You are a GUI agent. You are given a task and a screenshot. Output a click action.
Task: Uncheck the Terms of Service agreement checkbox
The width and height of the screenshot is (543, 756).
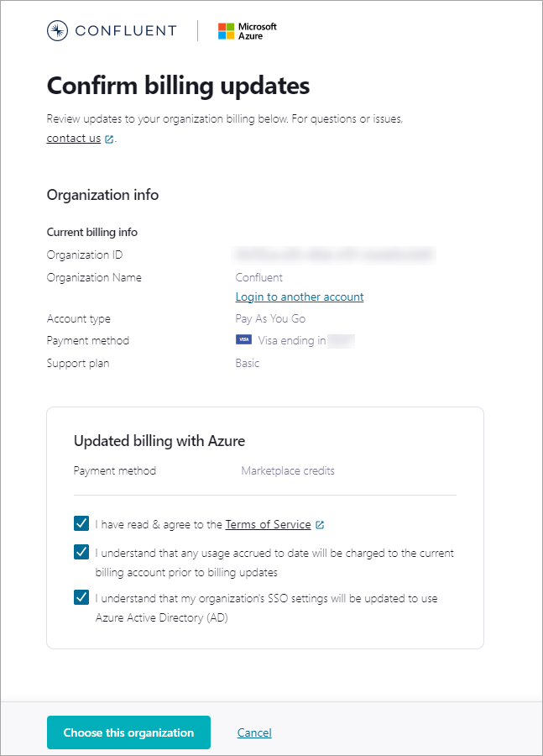click(x=81, y=522)
